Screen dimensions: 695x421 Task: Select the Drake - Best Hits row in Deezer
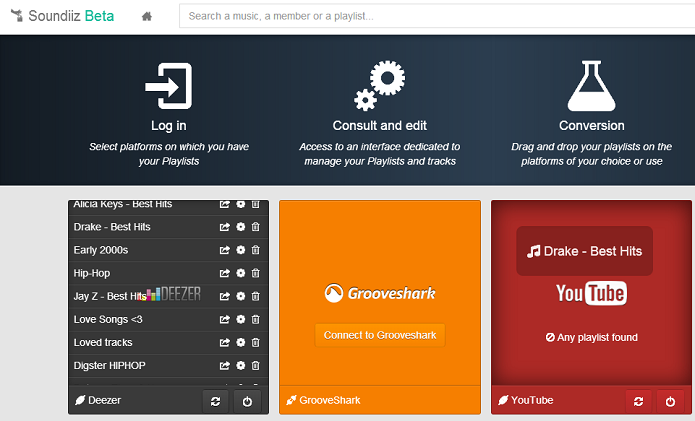click(168, 227)
